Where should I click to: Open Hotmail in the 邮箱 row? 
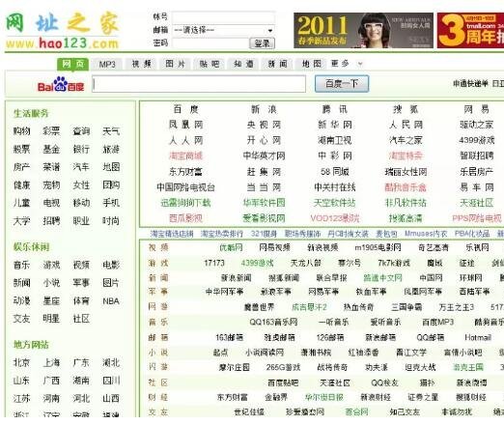tap(478, 338)
